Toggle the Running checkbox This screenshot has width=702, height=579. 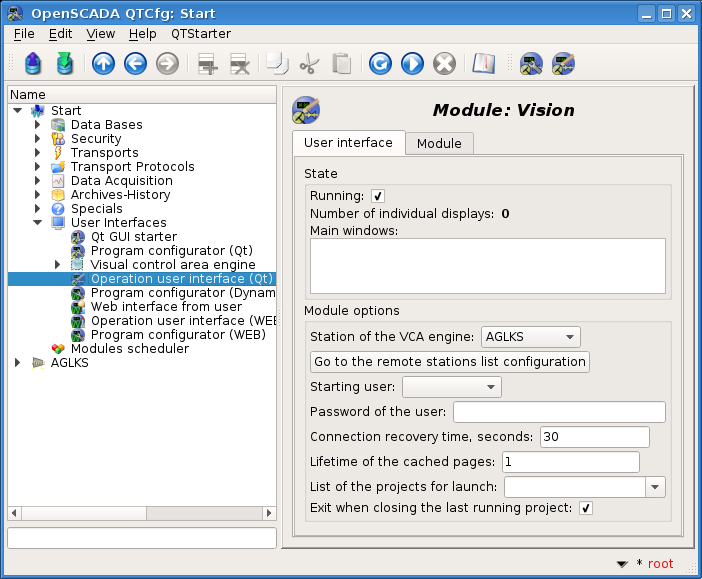tap(378, 196)
